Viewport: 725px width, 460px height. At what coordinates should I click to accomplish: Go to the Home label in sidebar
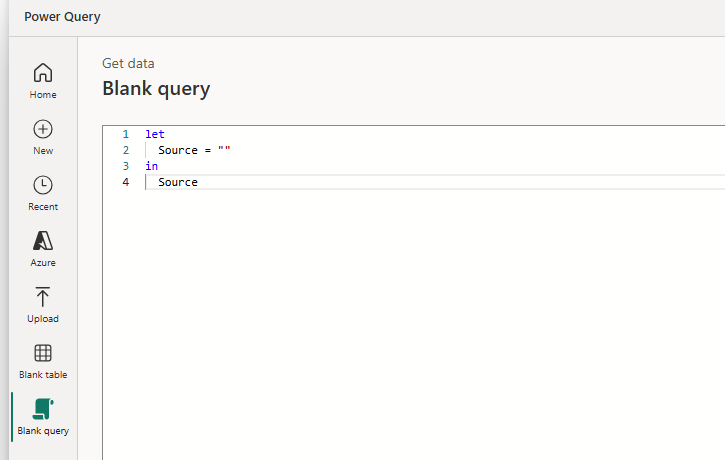[43, 95]
